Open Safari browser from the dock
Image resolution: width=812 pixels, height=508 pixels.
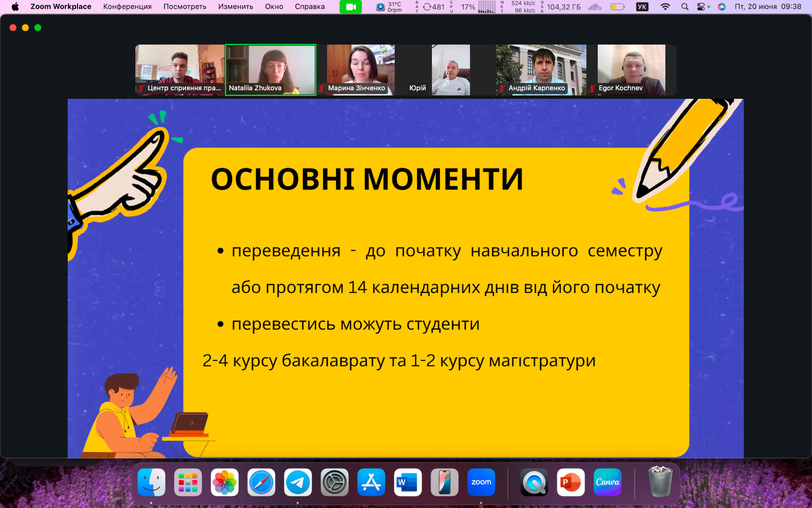coord(261,483)
